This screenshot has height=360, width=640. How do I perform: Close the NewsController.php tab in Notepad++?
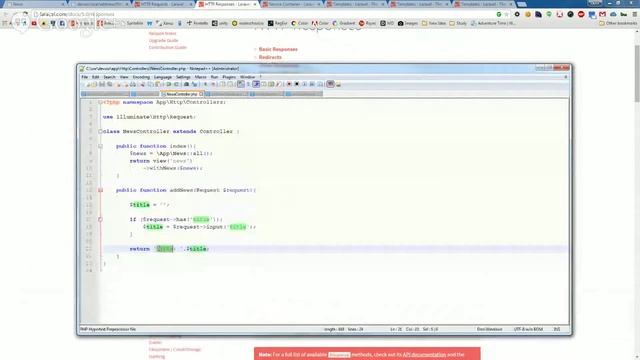pyautogui.click(x=201, y=94)
